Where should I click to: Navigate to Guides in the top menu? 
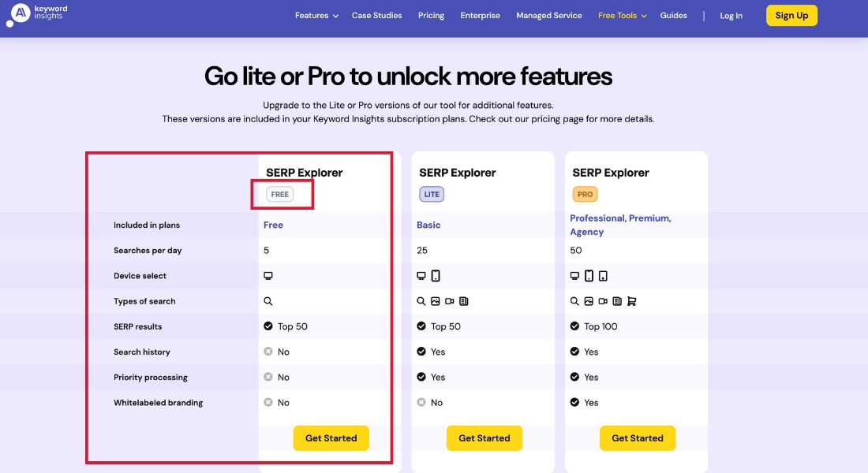pyautogui.click(x=674, y=16)
